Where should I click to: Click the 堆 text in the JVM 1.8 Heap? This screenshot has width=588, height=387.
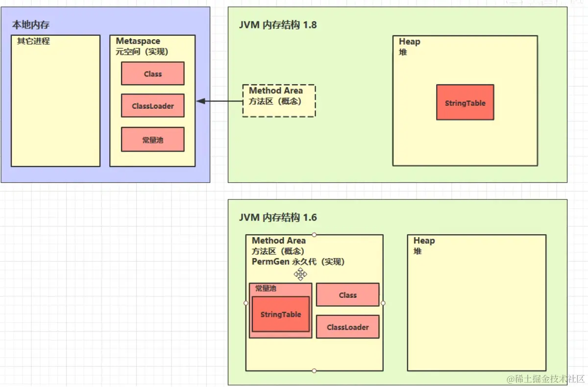(x=403, y=52)
